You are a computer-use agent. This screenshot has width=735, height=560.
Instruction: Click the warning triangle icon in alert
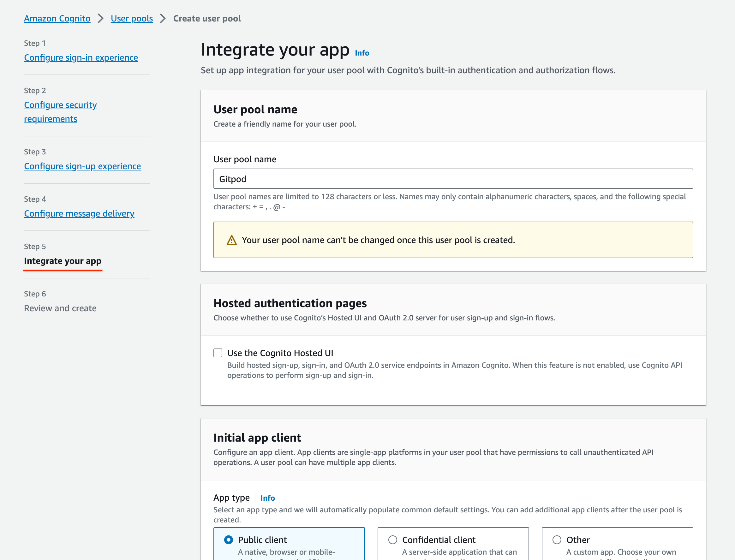pos(231,240)
